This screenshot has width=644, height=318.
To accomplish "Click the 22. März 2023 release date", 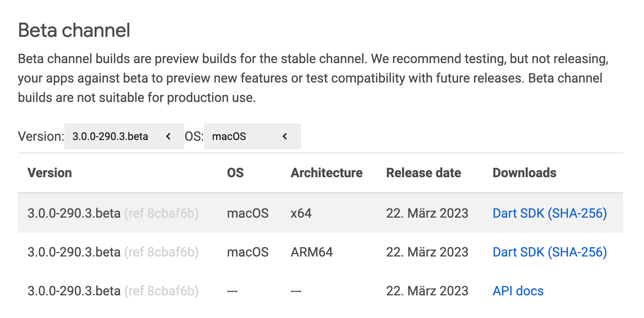I will [427, 213].
